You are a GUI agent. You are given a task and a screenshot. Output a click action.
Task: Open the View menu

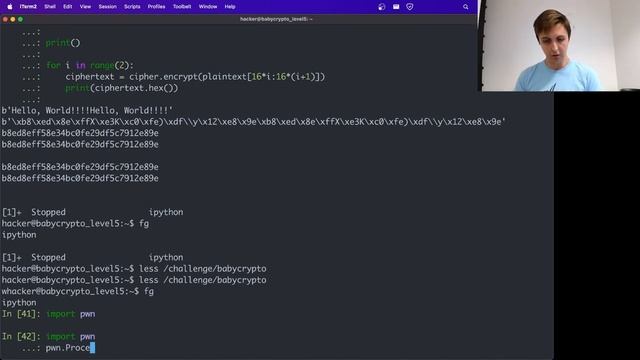(x=85, y=7)
